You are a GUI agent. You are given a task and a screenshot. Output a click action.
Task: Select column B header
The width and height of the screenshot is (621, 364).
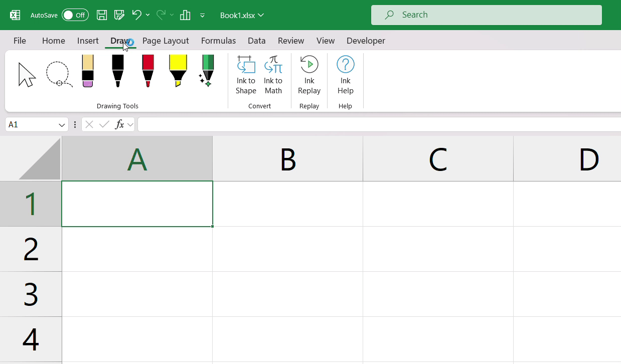288,159
